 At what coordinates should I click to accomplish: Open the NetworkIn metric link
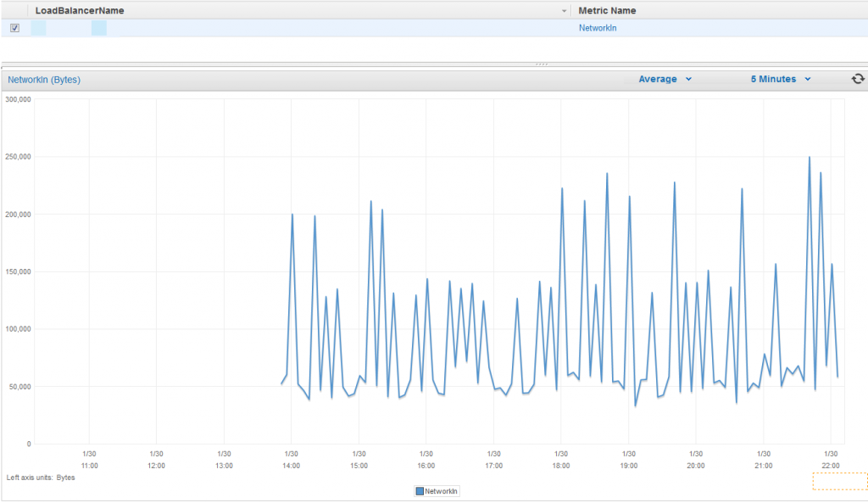598,28
